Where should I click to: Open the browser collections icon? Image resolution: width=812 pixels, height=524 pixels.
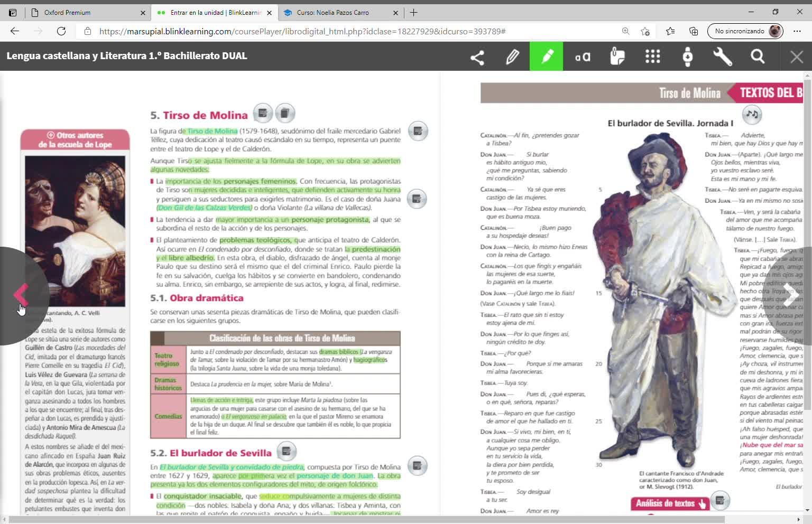(x=694, y=31)
